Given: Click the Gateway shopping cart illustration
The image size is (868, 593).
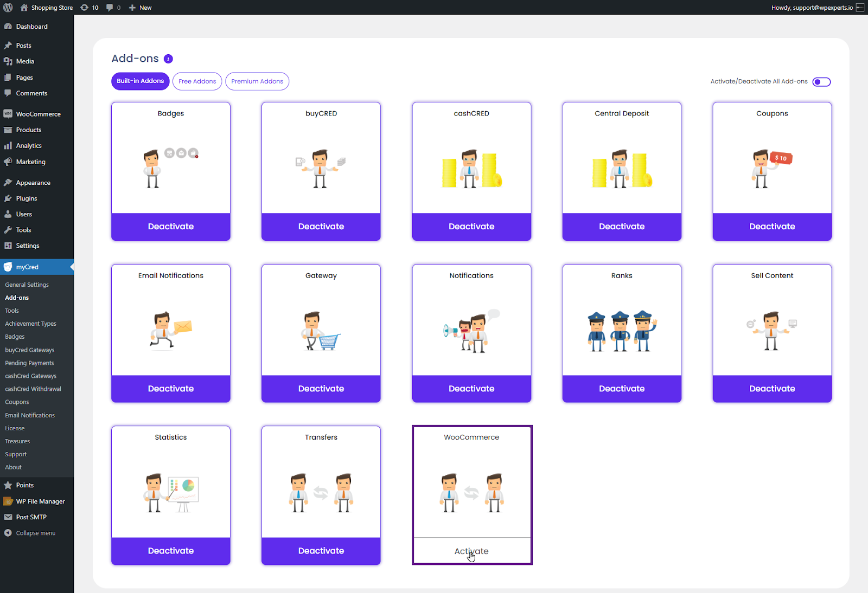Looking at the screenshot, I should [321, 331].
